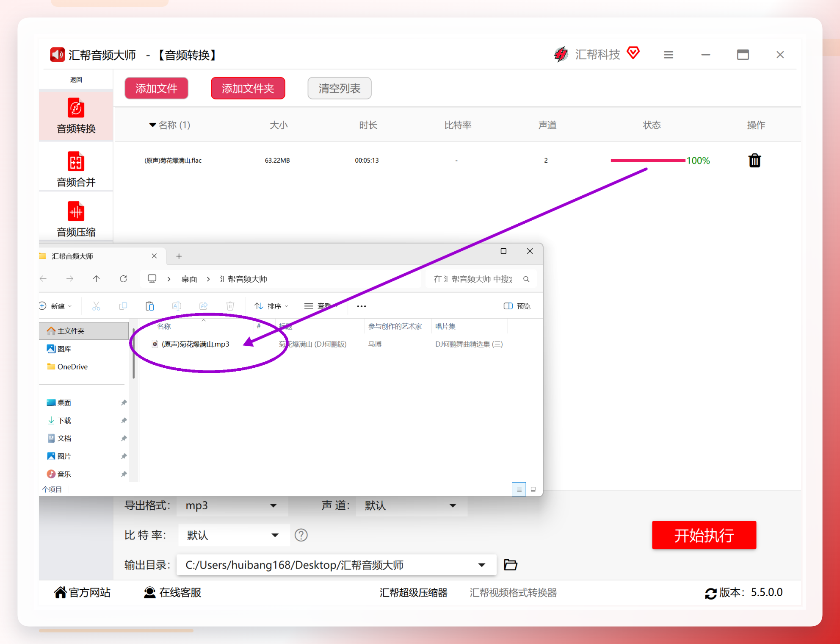Click the conversion progress bar at 100%
The width and height of the screenshot is (840, 644).
648,160
